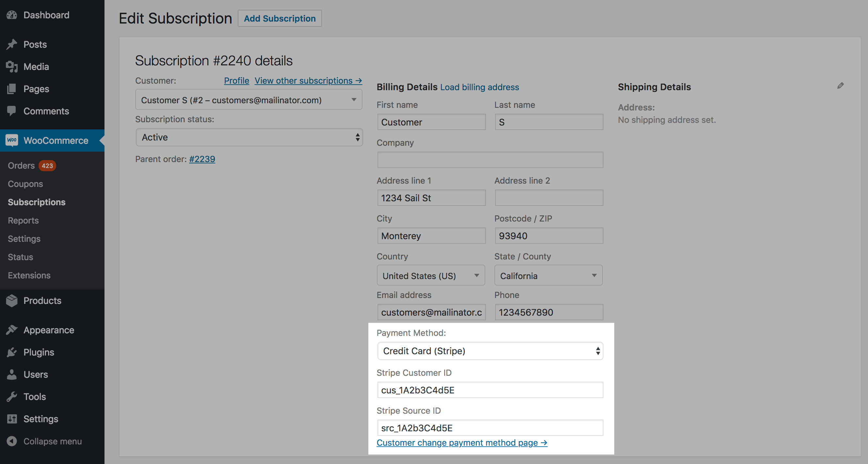Open Media library via its camera icon
868x464 pixels.
[12, 66]
